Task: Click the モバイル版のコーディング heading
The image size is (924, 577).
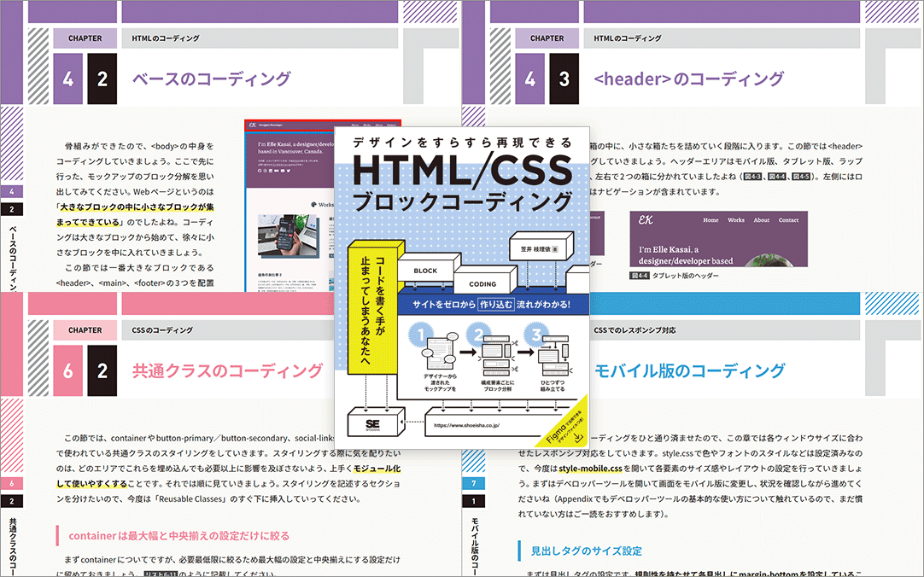Action: (689, 370)
